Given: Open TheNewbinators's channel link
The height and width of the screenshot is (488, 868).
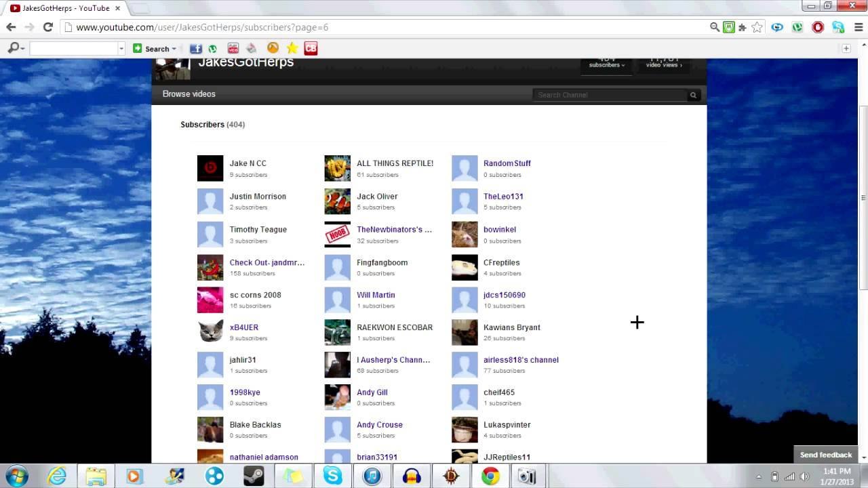Looking at the screenshot, I should 394,229.
